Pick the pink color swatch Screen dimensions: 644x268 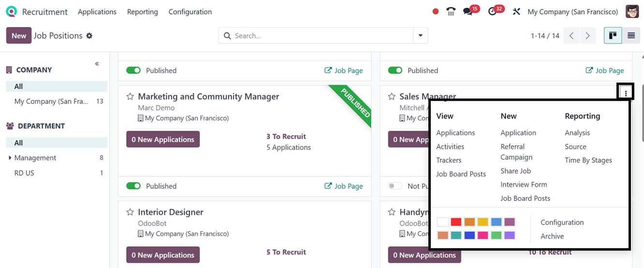click(x=483, y=236)
